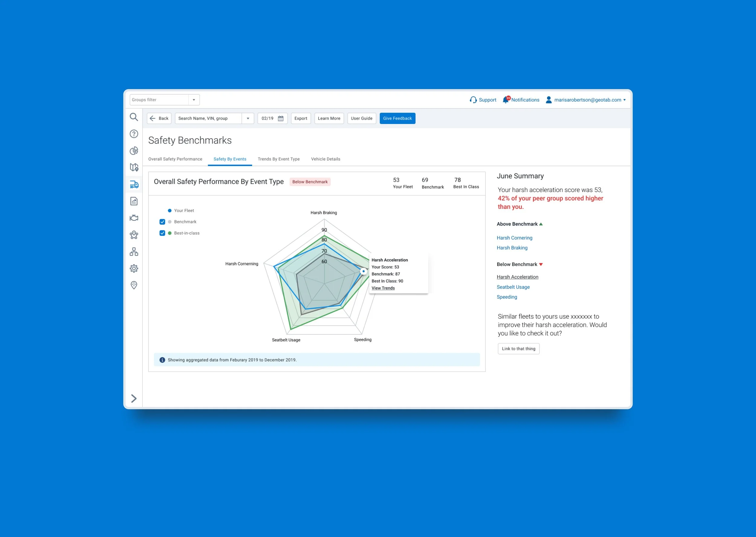
Task: Uncheck the Benchmark checkbox in the chart legend
Action: [162, 222]
